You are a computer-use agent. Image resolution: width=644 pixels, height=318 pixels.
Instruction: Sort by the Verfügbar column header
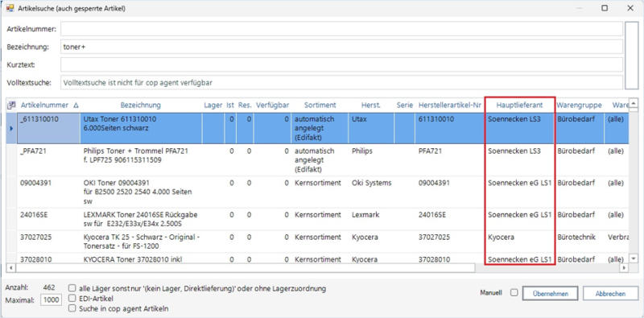272,105
